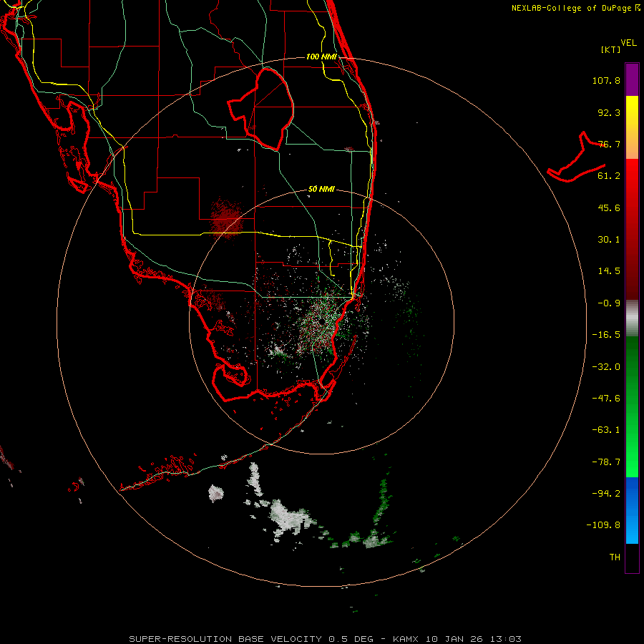This screenshot has height=644, width=644.
Task: Click the -94.2 velocity scale value
Action: click(606, 494)
